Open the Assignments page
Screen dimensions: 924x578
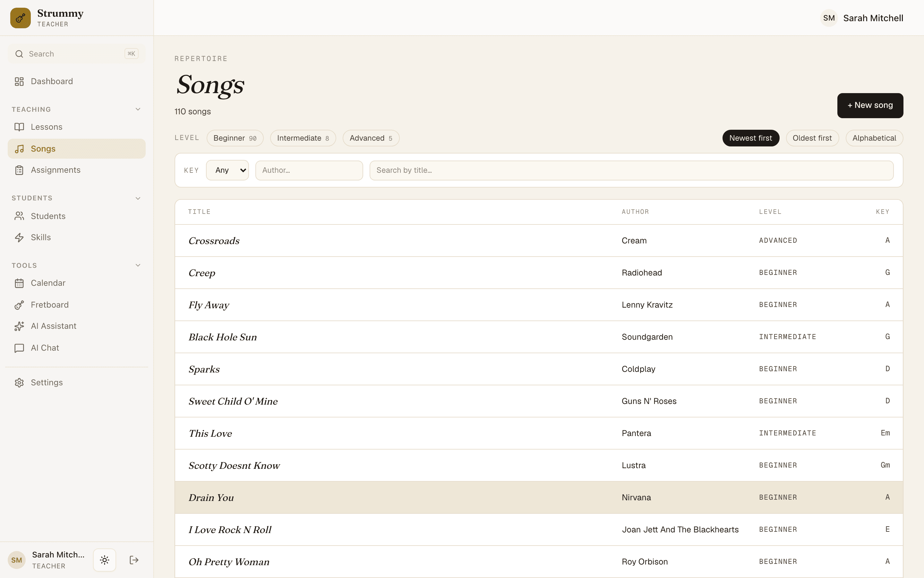point(76,170)
